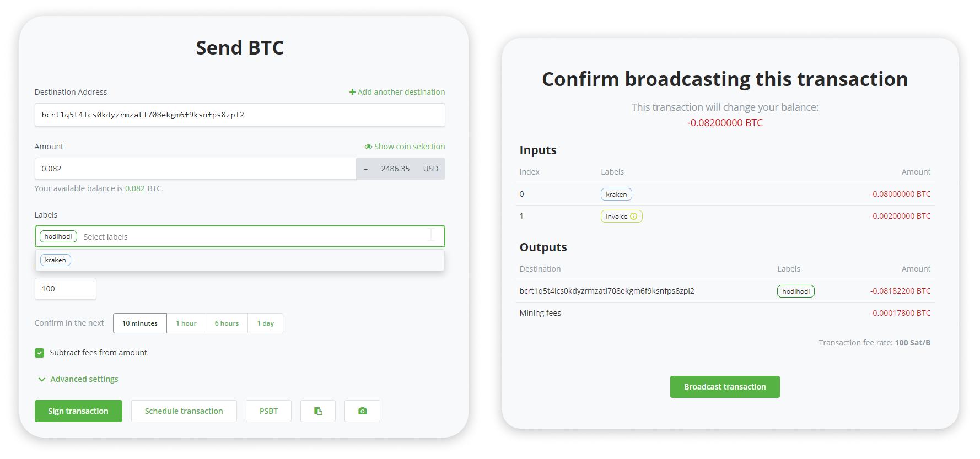The height and width of the screenshot is (459, 980).
Task: Select the 10 minutes confirmation option
Action: [x=140, y=323]
